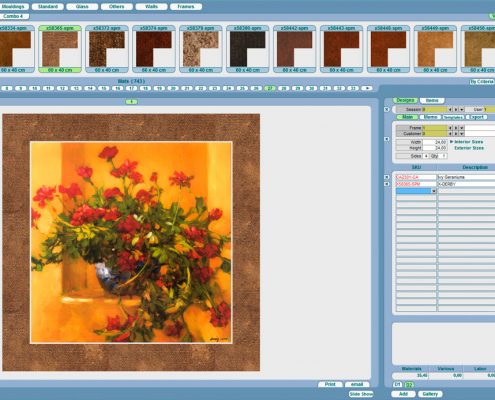Select the x58372 spm mat sample
Viewport: 495px width, 400px height.
pyautogui.click(x=107, y=49)
